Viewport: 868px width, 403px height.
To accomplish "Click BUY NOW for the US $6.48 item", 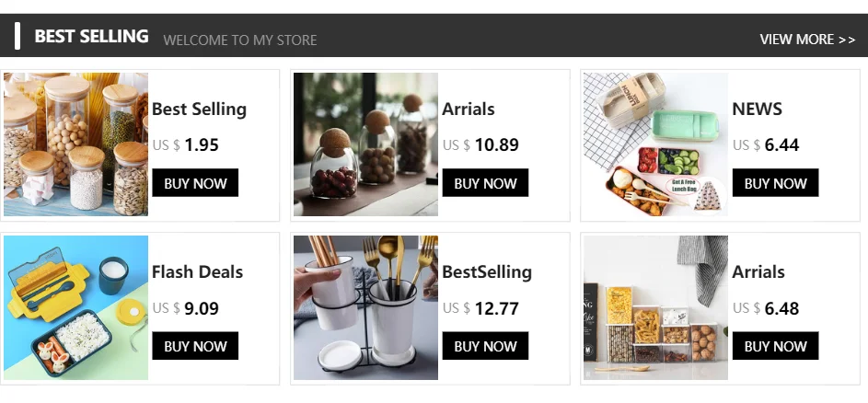I will pos(775,346).
